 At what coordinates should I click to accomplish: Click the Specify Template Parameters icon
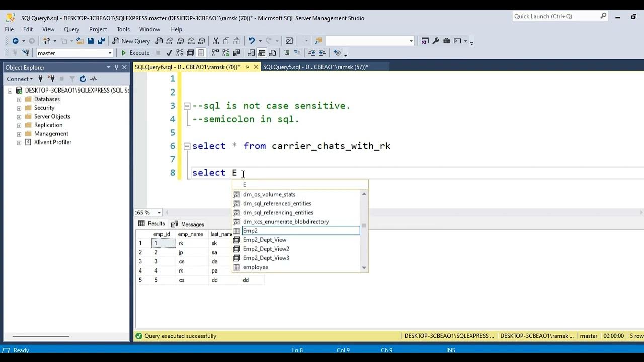pos(337,53)
